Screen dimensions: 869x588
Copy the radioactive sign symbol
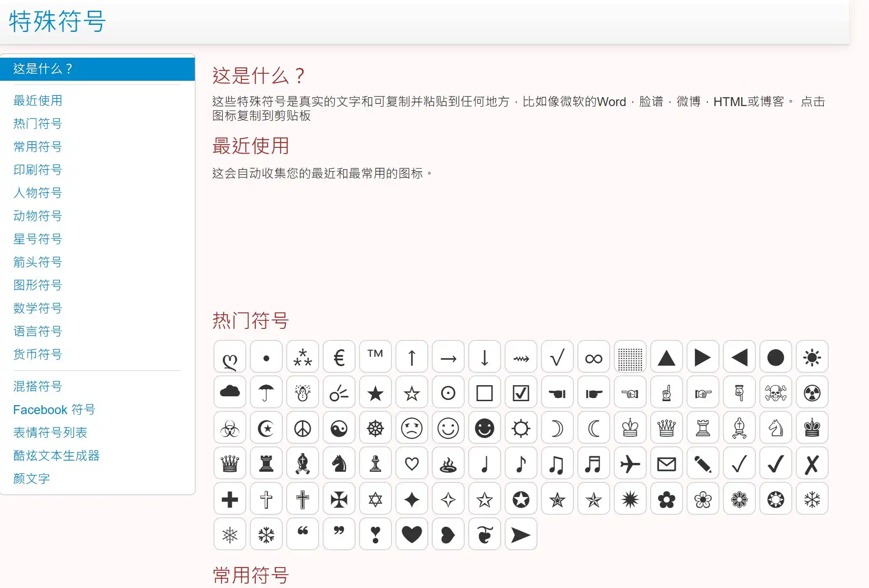[812, 392]
